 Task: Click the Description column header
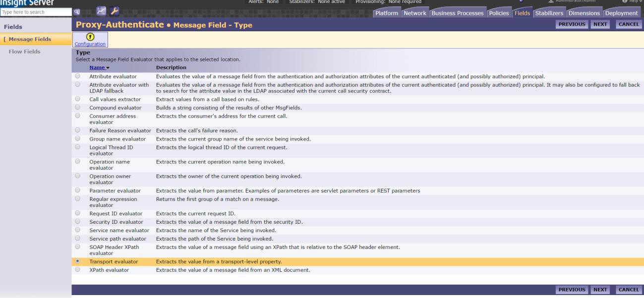[x=171, y=67]
